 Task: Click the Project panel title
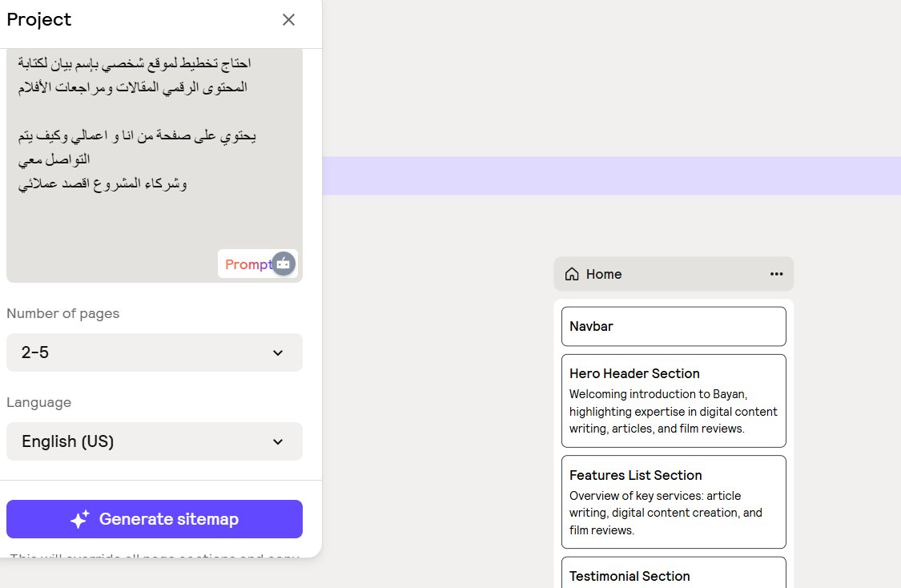39,19
